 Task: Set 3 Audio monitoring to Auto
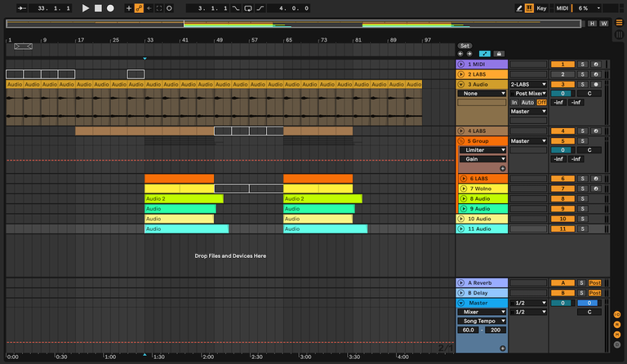point(527,102)
